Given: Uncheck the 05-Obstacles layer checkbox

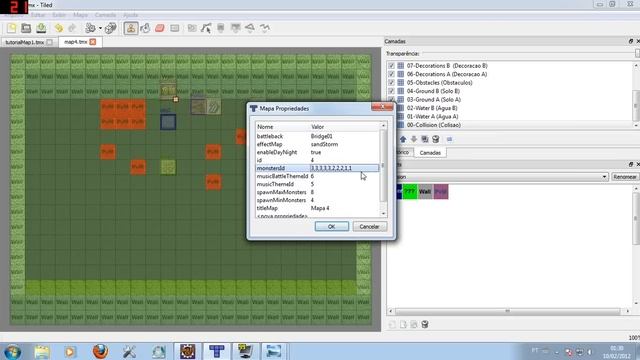Looking at the screenshot, I should pyautogui.click(x=391, y=82).
